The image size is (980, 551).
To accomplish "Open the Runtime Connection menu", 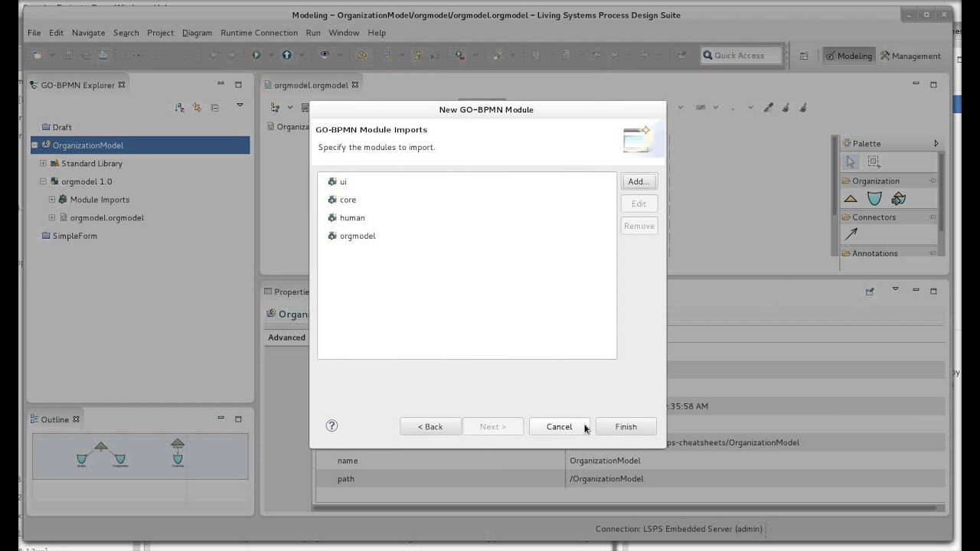I will (x=259, y=33).
